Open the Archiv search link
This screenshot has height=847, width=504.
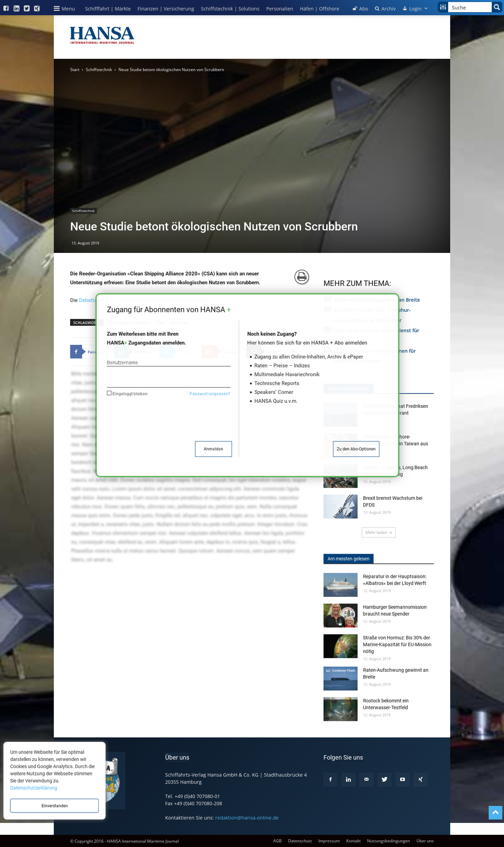(x=385, y=9)
